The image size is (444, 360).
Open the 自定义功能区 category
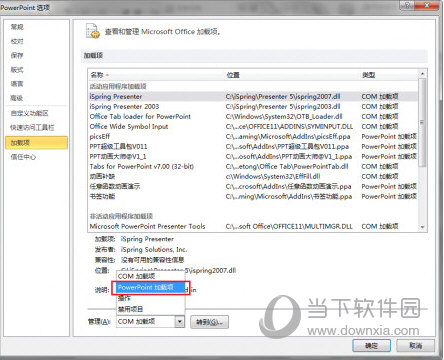click(x=29, y=113)
